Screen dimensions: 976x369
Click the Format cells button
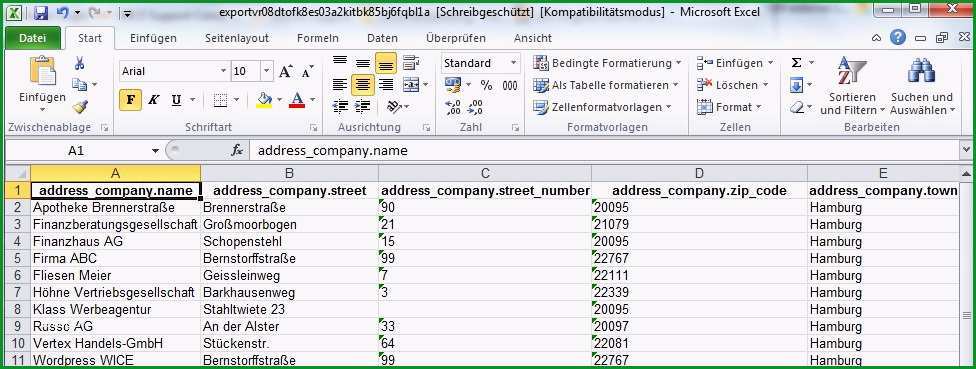click(730, 107)
